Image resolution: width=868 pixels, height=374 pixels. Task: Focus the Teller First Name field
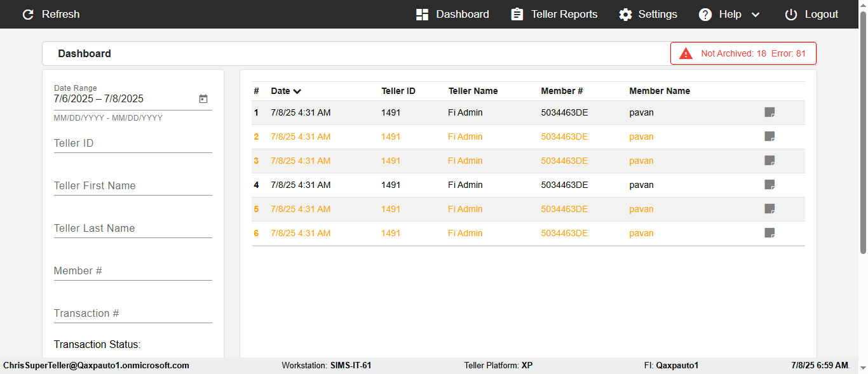point(133,186)
